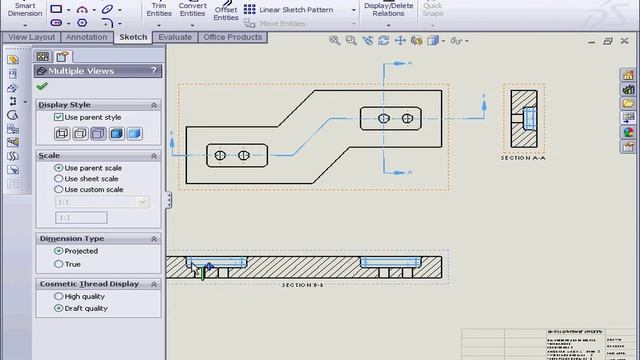The image size is (640, 360).
Task: Open SolidWorks Resources home task pane
Action: pyautogui.click(x=628, y=75)
